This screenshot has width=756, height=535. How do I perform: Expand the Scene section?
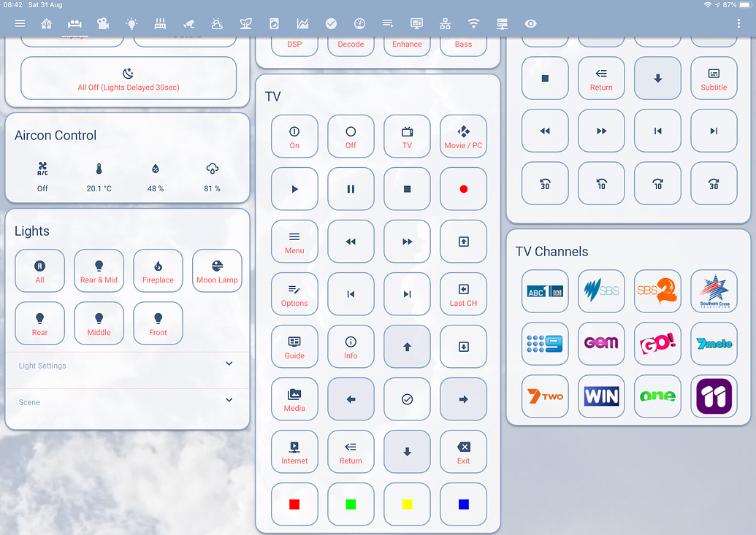128,401
